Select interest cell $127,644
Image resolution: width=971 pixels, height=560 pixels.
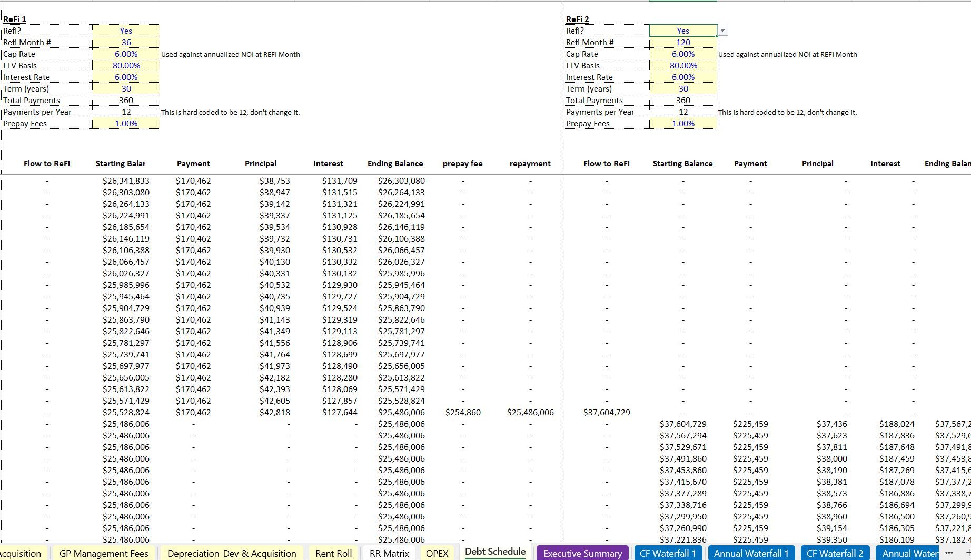pyautogui.click(x=340, y=412)
